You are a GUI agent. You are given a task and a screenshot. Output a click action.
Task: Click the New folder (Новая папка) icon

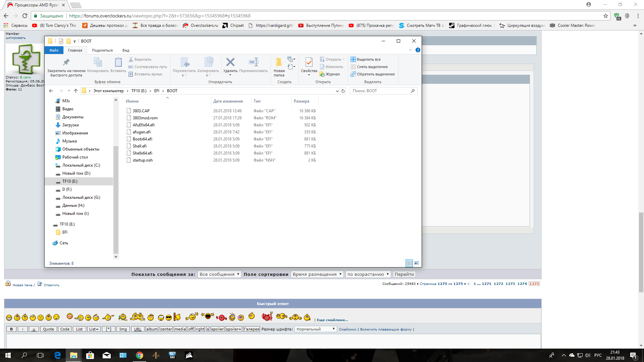click(279, 62)
